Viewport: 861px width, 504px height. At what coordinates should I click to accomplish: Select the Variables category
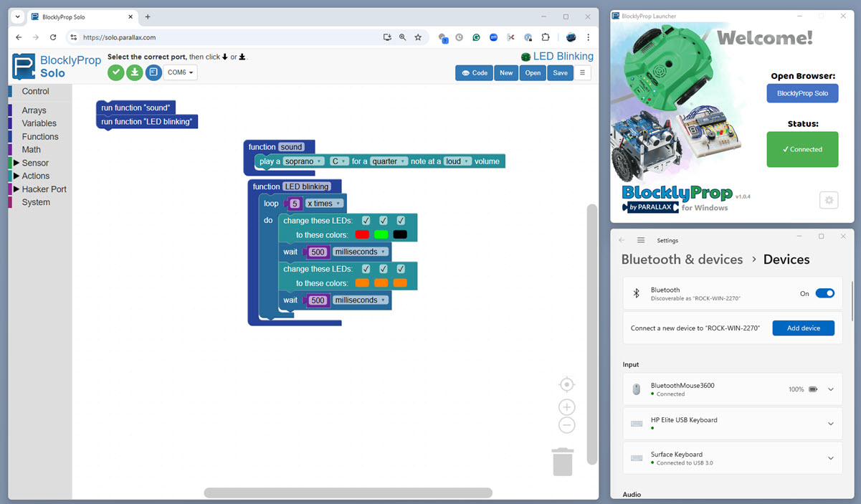tap(39, 123)
